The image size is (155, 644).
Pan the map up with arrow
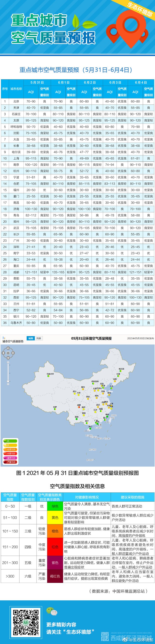point(8,348)
